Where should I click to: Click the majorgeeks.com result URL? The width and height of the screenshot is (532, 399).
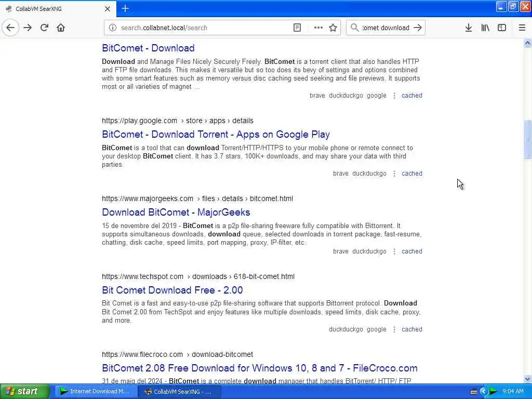click(x=197, y=199)
